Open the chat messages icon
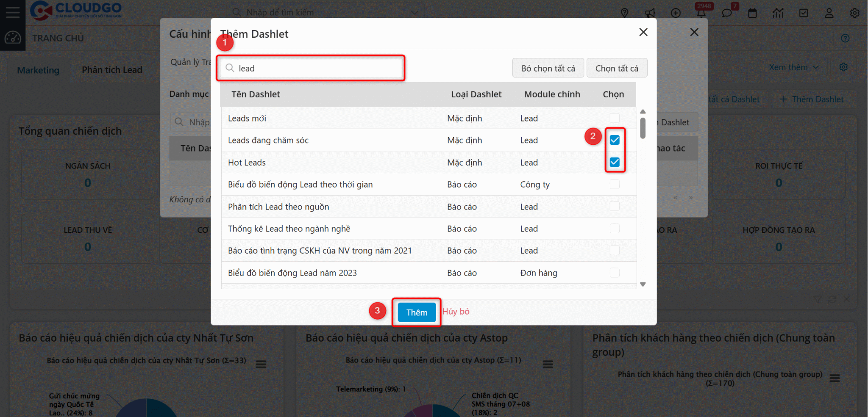Image resolution: width=868 pixels, height=417 pixels. pos(726,13)
